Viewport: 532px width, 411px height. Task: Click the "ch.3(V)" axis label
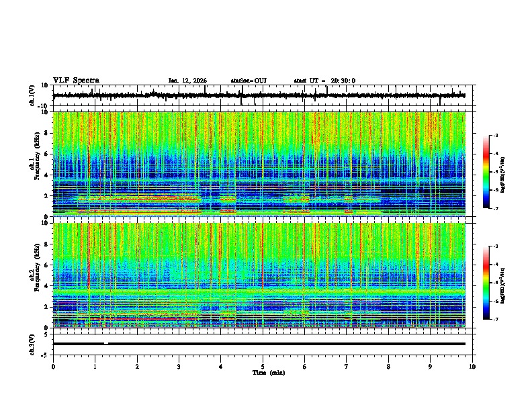32,345
